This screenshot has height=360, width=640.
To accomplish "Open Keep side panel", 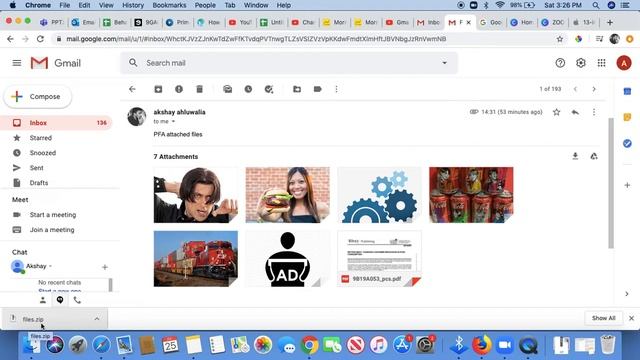I will (627, 118).
